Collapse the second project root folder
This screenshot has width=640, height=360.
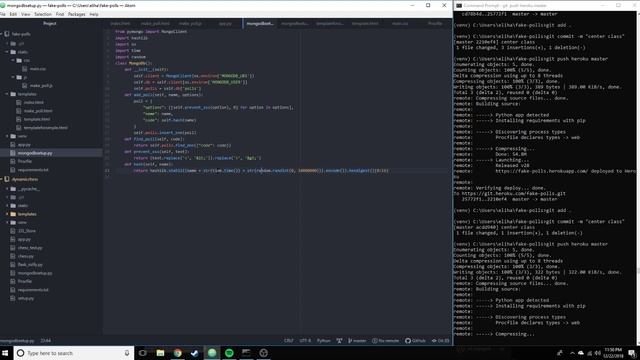2,179
